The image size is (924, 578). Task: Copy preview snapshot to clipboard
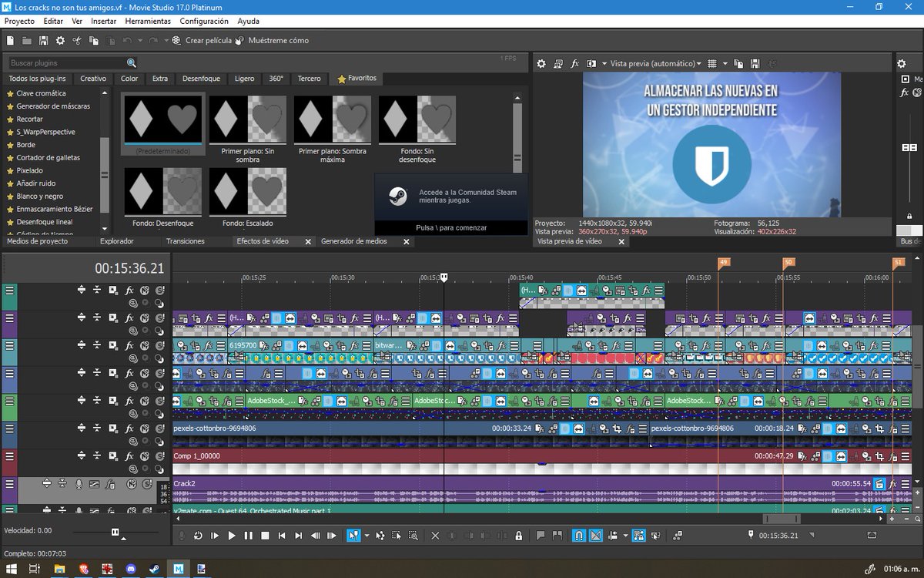point(738,63)
